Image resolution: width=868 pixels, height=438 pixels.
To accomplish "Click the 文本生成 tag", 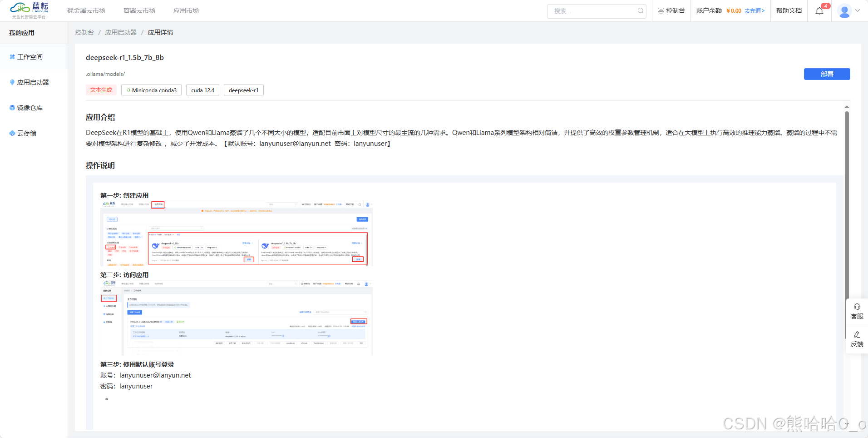I will [x=101, y=90].
